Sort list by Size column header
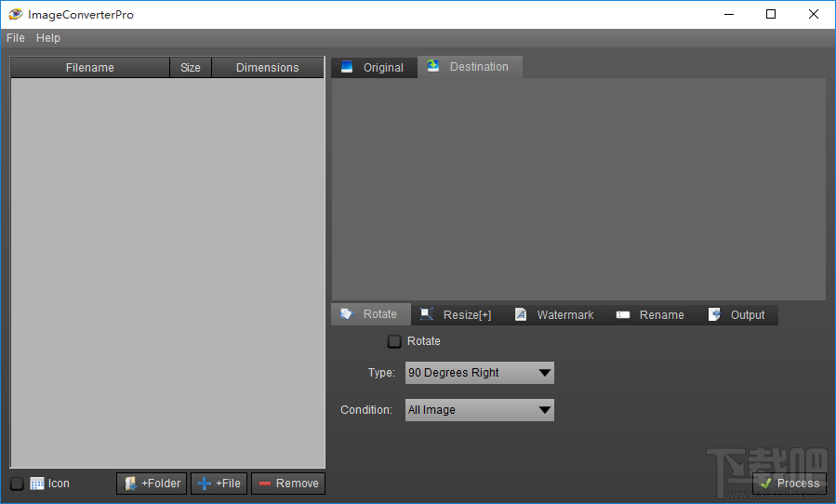836x504 pixels. [191, 68]
